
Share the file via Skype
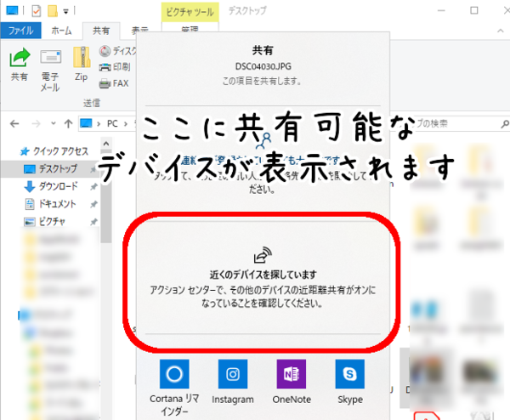pos(350,382)
